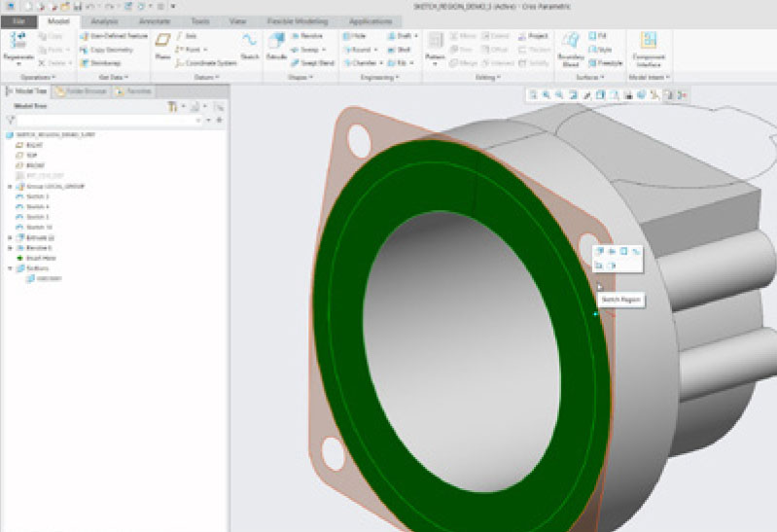Screen dimensions: 777x532
Task: Click the Regenerate icon in Operations
Action: tap(18, 40)
